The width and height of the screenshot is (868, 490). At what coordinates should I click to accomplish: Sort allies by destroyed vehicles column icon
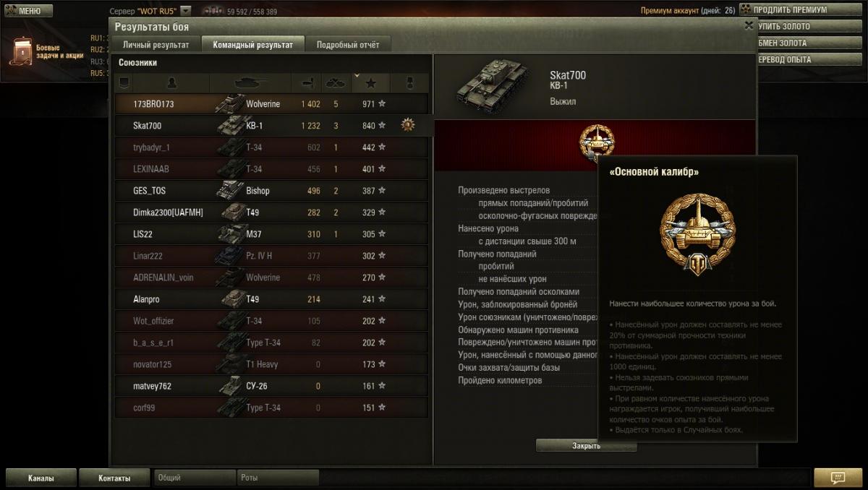click(336, 83)
